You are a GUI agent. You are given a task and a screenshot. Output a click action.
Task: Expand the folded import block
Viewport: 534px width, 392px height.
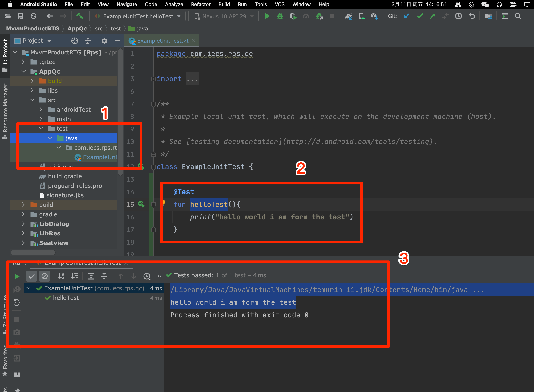pos(153,79)
